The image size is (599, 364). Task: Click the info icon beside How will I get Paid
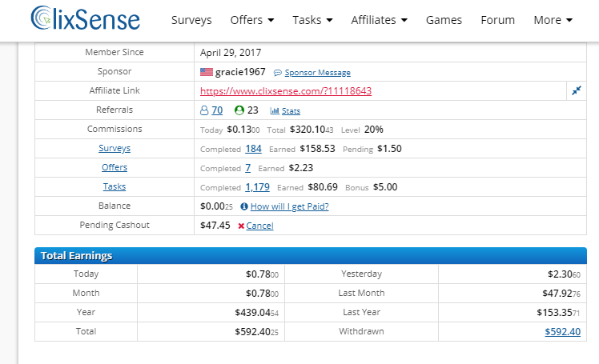pos(243,206)
